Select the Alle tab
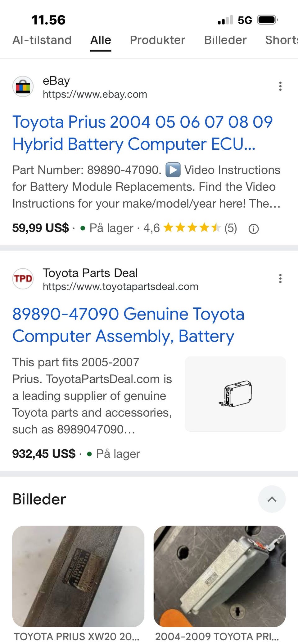298x644 pixels. (101, 40)
